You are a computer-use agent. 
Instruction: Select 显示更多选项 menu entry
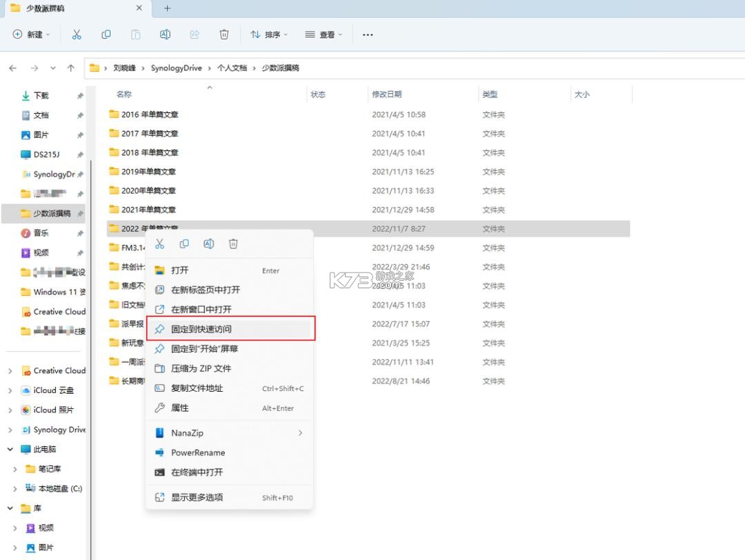[230, 497]
